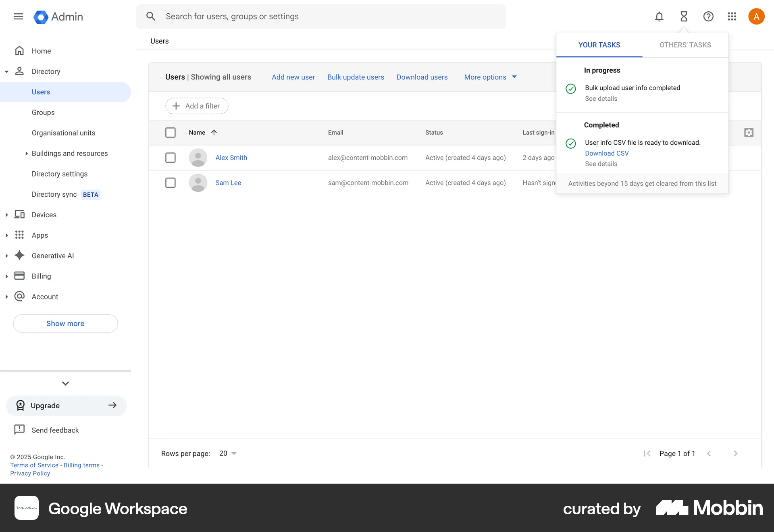Click the Download CSV link
This screenshot has height=532, width=774.
607,153
